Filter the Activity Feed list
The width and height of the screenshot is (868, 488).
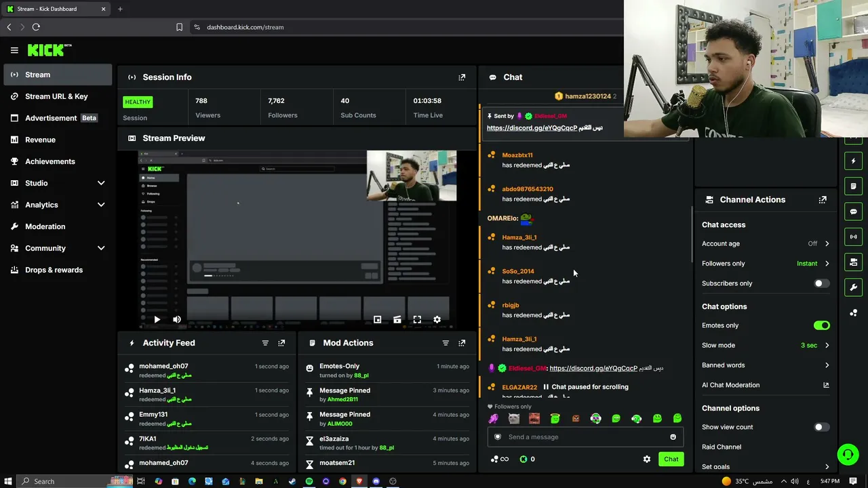[265, 343]
